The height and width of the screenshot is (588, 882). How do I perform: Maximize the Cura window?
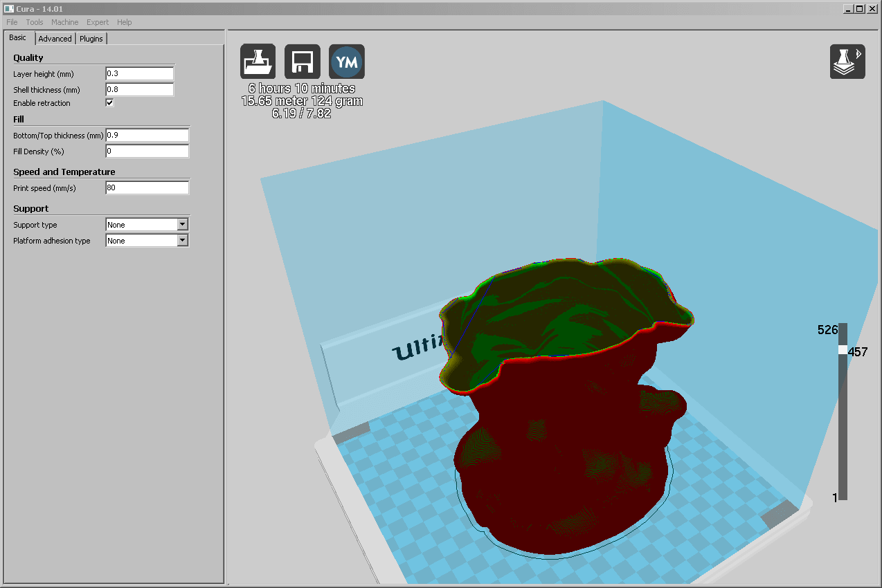[x=859, y=8]
